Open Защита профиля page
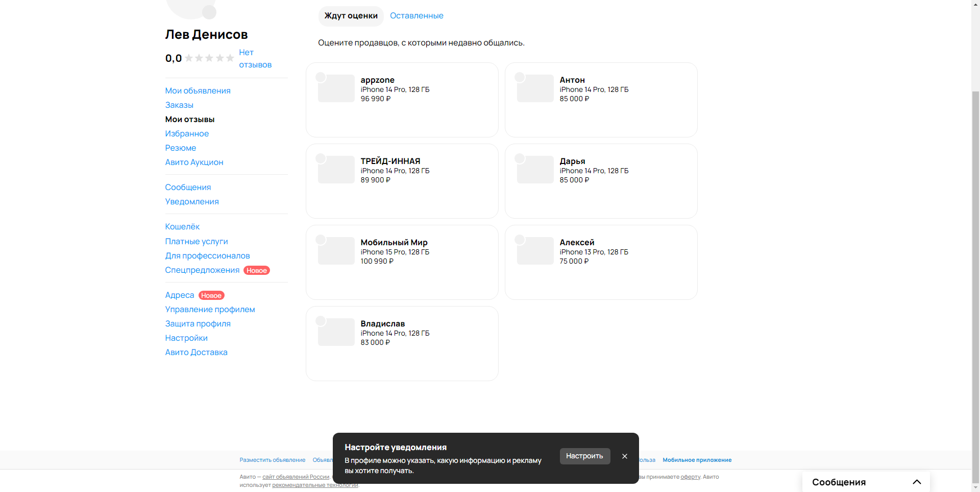The image size is (980, 492). point(198,323)
